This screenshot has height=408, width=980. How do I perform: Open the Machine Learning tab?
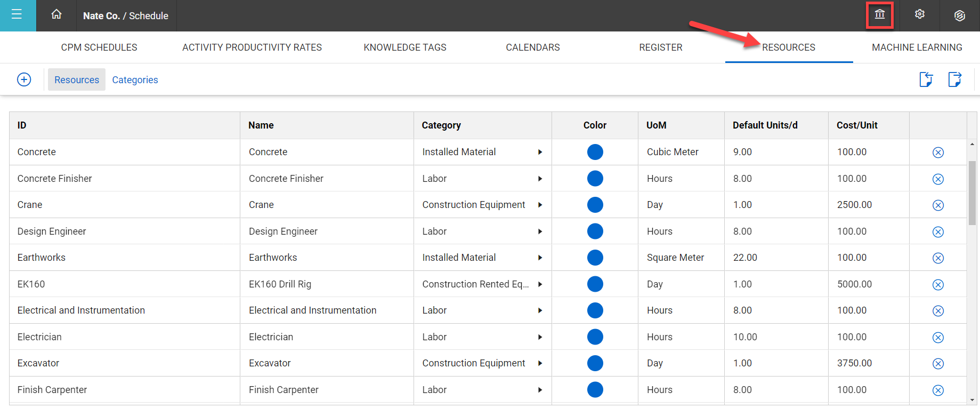917,47
